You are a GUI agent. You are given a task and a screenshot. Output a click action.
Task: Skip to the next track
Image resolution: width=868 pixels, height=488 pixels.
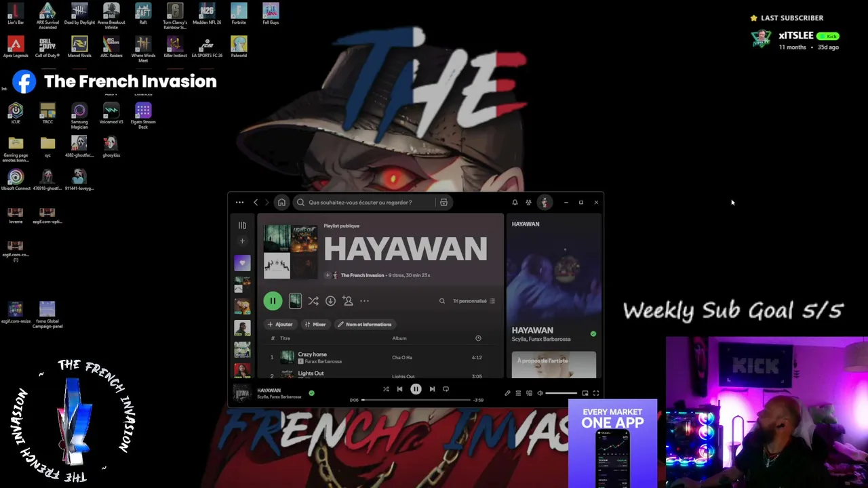point(432,389)
